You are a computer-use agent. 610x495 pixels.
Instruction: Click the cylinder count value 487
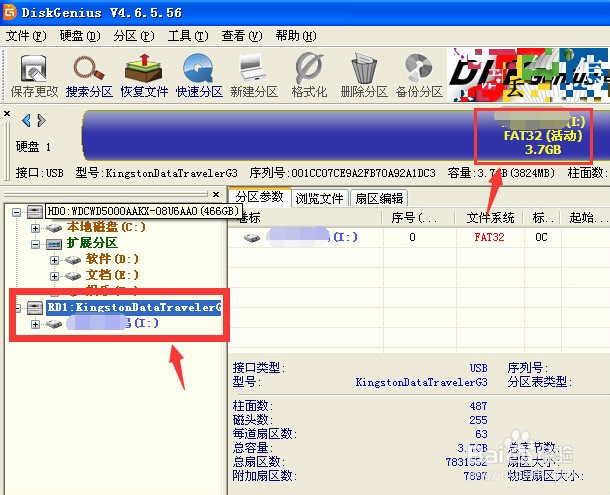478,406
